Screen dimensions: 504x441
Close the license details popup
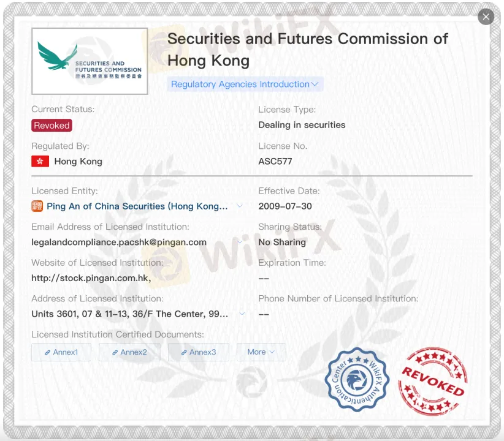[486, 17]
